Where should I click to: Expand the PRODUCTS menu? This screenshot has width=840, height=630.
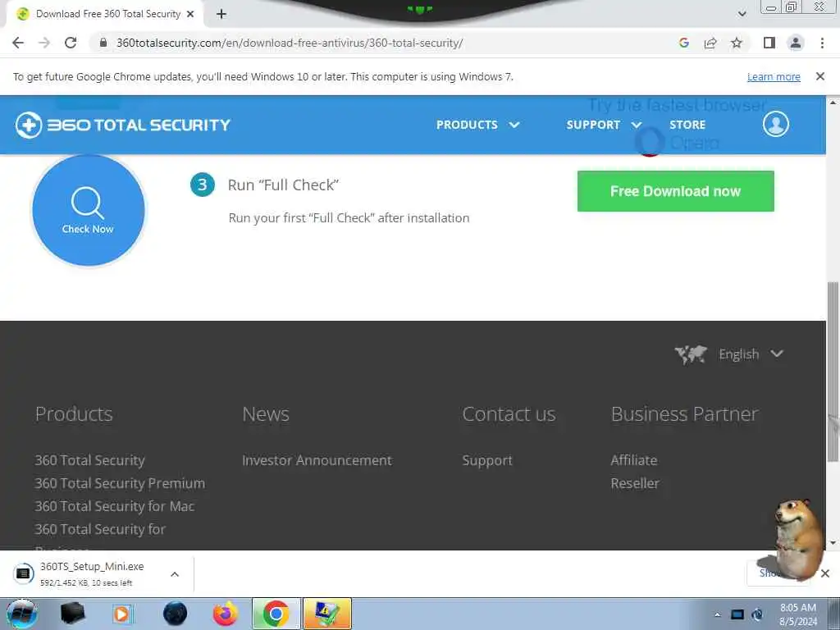477,125
